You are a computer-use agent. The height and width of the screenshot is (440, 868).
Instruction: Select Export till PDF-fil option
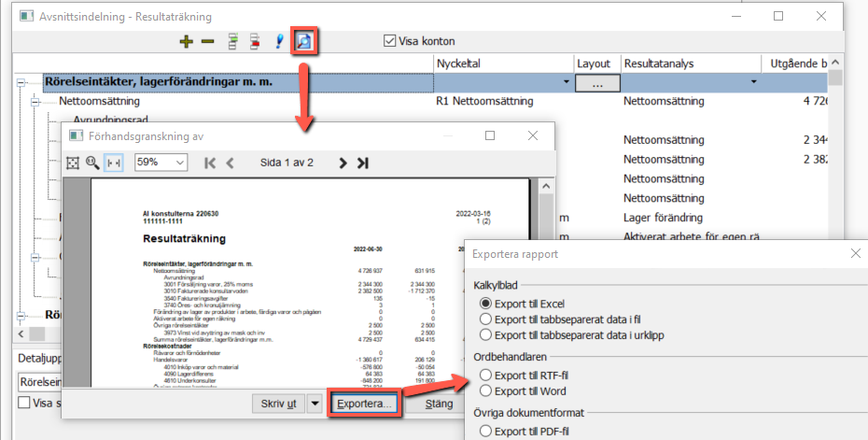click(x=485, y=431)
